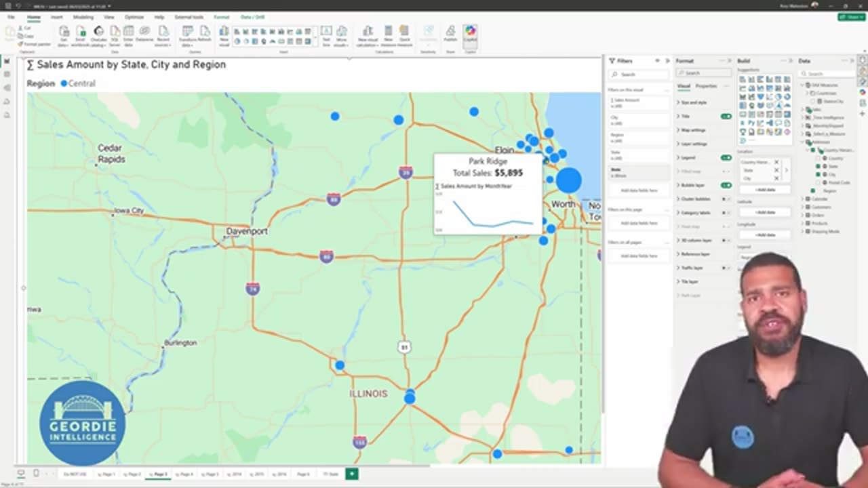Switch to mobile layout icon

click(x=36, y=473)
